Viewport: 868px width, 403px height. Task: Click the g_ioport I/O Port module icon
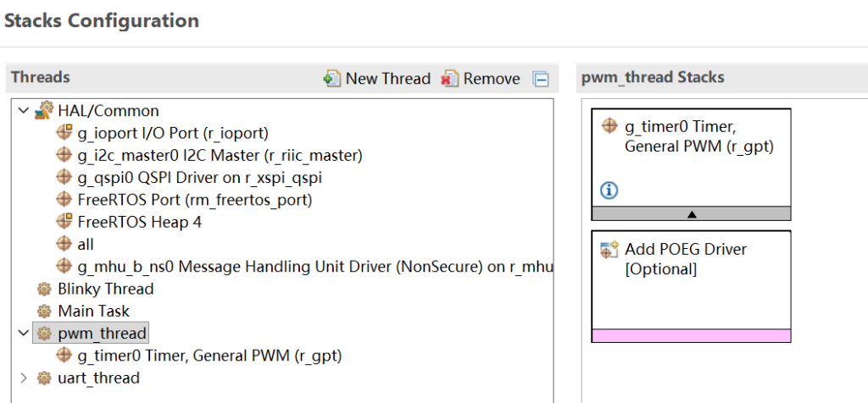coord(64,133)
